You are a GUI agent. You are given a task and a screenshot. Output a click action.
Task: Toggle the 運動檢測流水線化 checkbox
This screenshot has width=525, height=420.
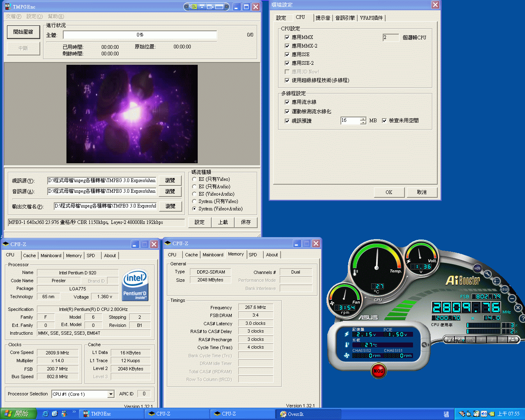click(x=287, y=112)
